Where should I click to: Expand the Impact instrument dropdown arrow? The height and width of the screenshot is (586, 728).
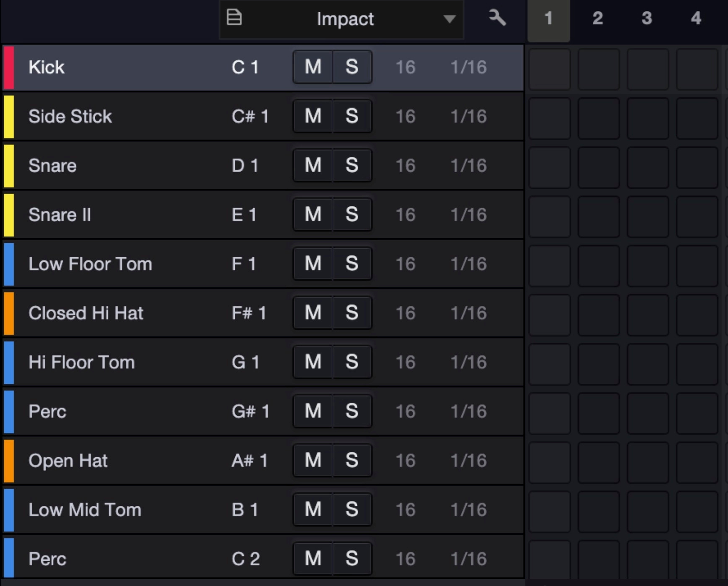pyautogui.click(x=450, y=19)
